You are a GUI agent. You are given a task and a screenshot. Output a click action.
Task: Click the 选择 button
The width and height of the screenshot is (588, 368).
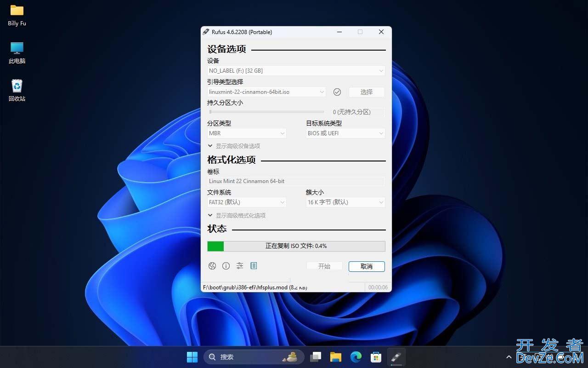(x=367, y=92)
